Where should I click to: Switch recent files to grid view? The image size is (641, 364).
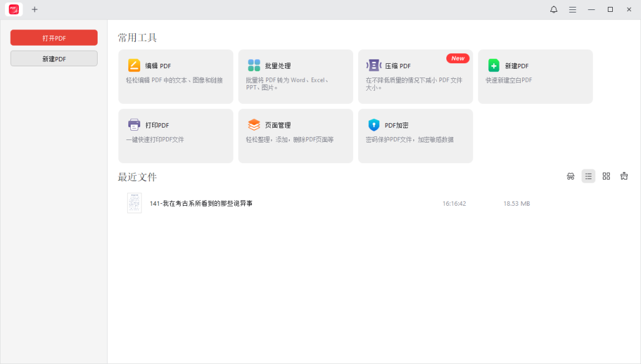coord(606,176)
